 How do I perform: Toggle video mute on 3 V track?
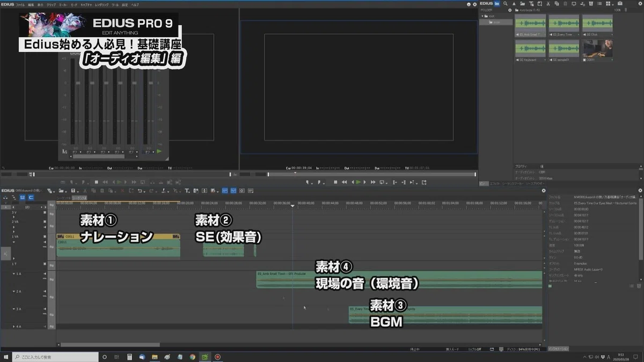[x=45, y=212]
